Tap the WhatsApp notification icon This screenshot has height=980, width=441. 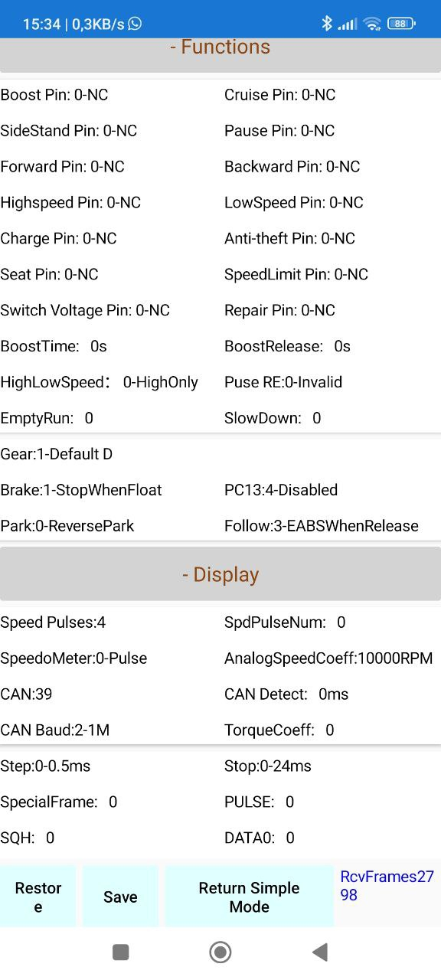(135, 24)
